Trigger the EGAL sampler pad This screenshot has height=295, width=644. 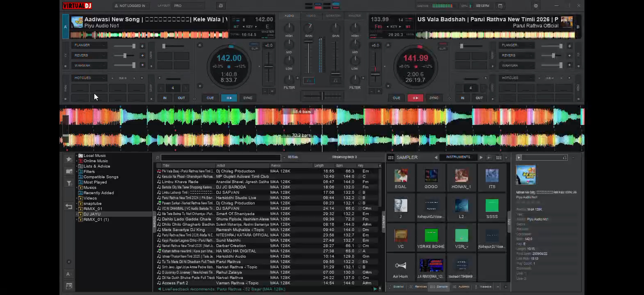click(400, 178)
